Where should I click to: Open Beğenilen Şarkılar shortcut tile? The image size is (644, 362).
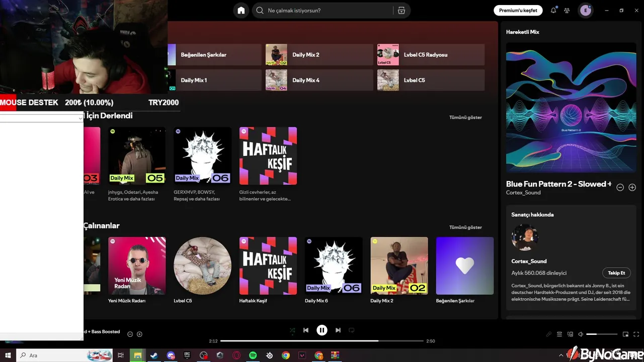(x=214, y=55)
